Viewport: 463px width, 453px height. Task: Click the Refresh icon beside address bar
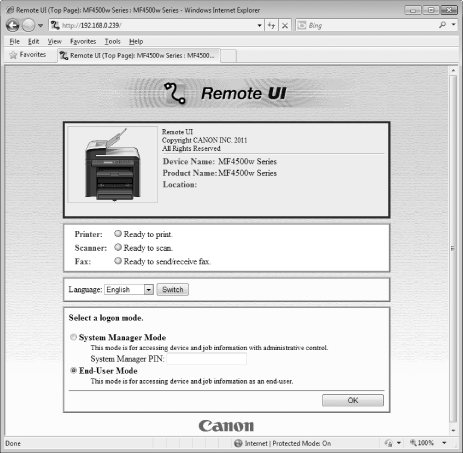point(271,25)
